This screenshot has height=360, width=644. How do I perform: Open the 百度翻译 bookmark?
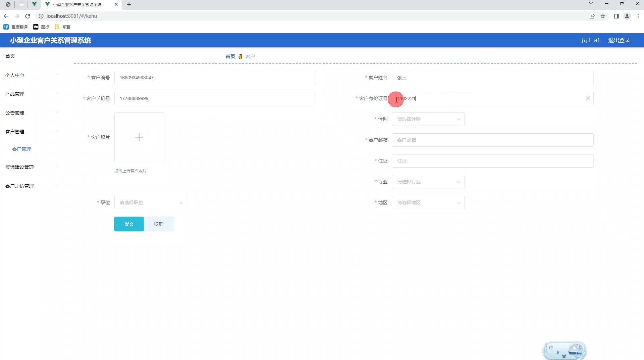15,27
